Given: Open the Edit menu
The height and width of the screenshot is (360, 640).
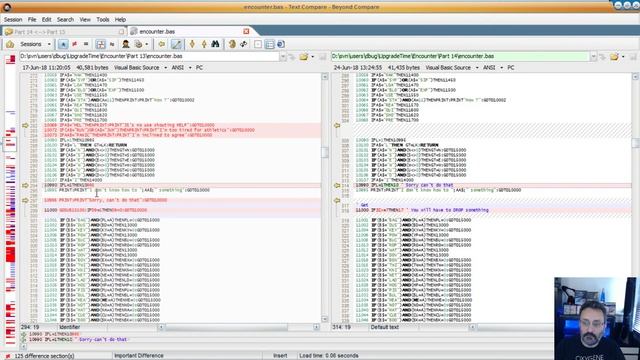Looking at the screenshot, I should (x=47, y=20).
